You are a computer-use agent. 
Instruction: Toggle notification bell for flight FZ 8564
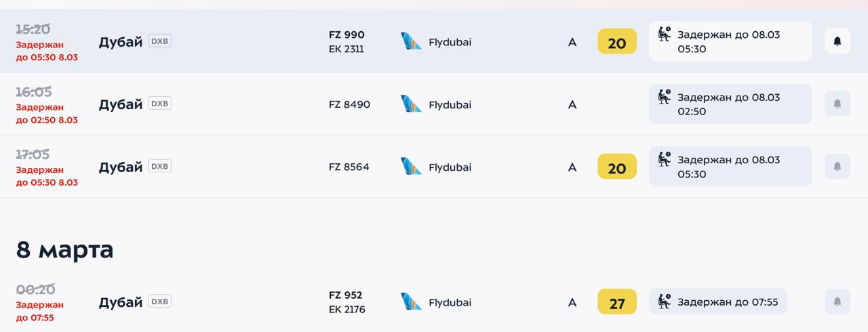coord(837,166)
